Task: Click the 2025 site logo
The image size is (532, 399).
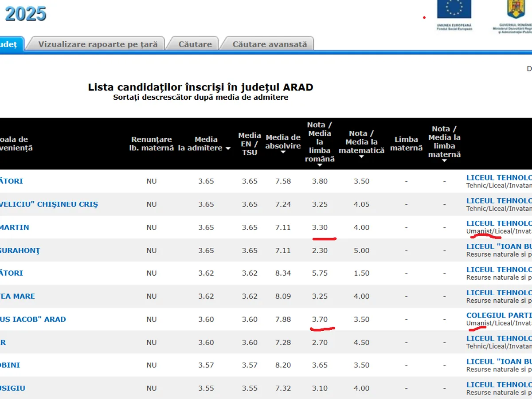Action: pyautogui.click(x=25, y=14)
